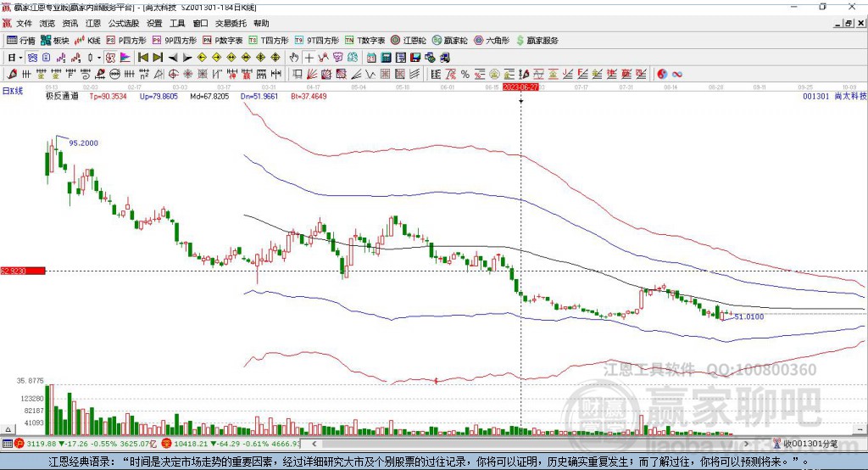Image resolution: width=868 pixels, height=470 pixels.
Task: Open the 江恩 menu
Action: [x=93, y=23]
